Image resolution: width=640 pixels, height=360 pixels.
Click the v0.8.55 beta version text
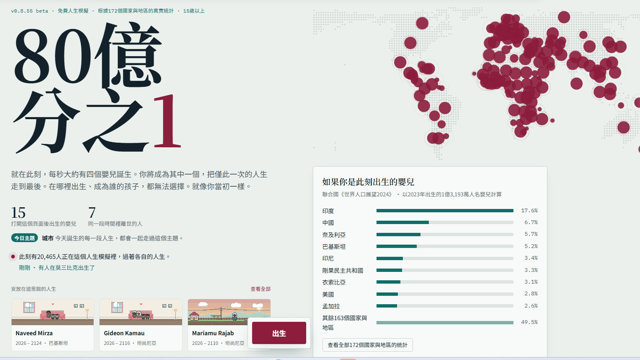29,11
